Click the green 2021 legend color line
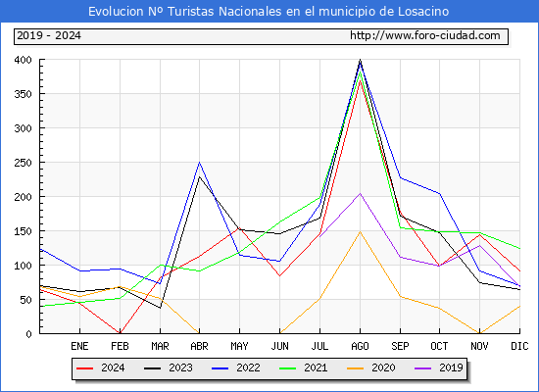Viewport: 539px width, 392px height. (288, 368)
